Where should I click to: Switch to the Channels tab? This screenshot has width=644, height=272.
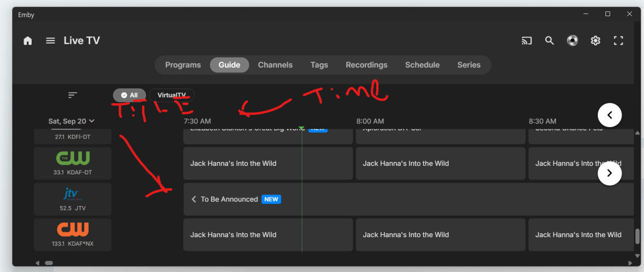[x=275, y=65]
